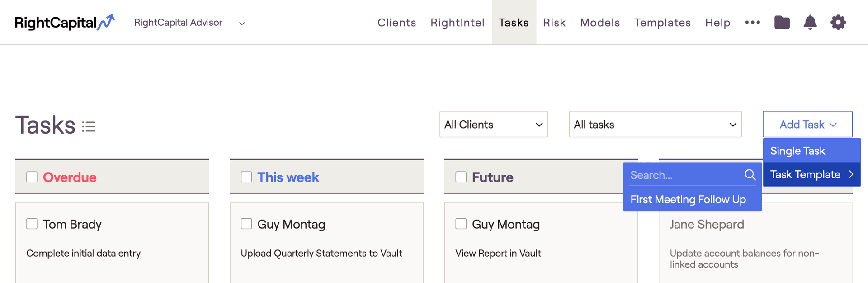
Task: Open Upload Quarterly Statements to Vault task
Action: 321,253
